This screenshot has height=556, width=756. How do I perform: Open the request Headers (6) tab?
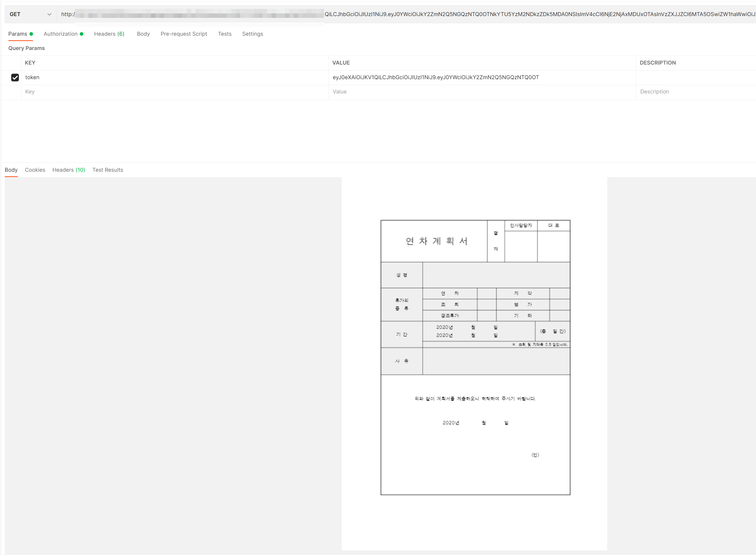click(x=109, y=34)
